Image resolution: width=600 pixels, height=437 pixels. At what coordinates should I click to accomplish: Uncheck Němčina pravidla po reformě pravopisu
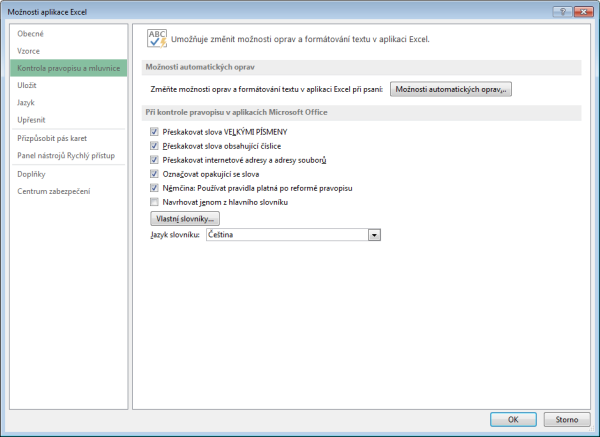tap(154, 188)
